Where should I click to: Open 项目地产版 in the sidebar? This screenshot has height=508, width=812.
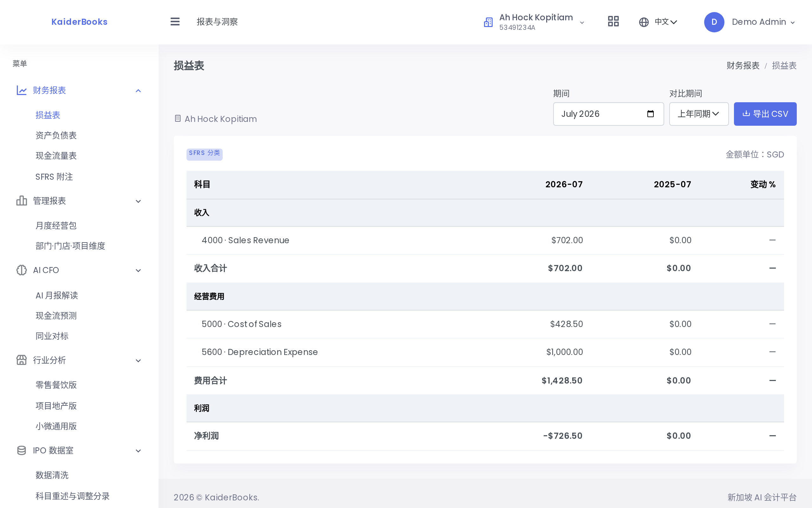click(56, 406)
